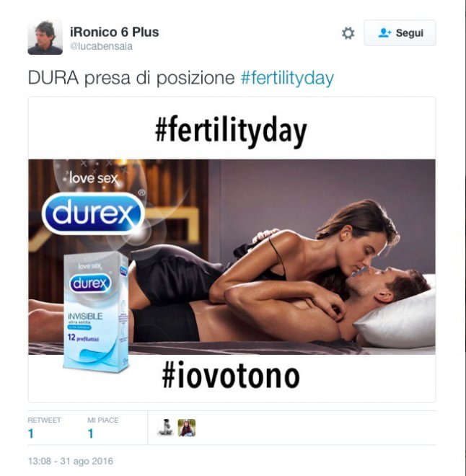Image resolution: width=466 pixels, height=476 pixels.
Task: Open second small avatar beside the likes count
Action: pyautogui.click(x=187, y=428)
